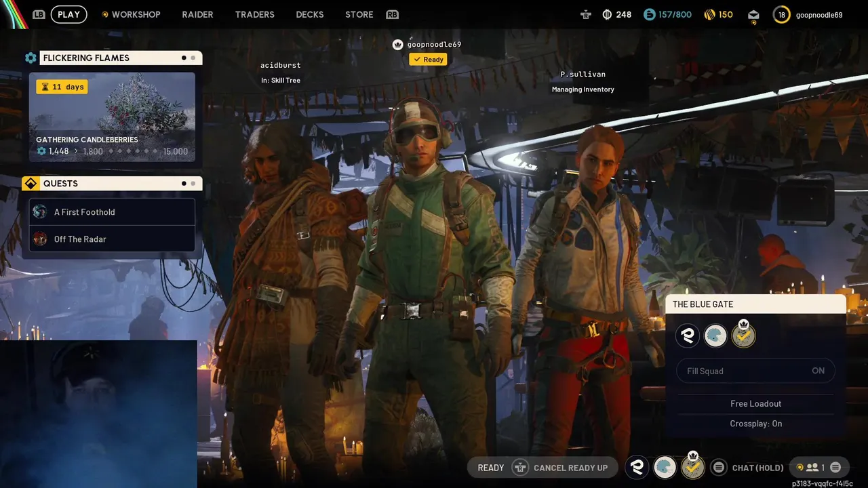Click first squad emblem in Blue Gate panel
The height and width of the screenshot is (488, 868).
[687, 335]
